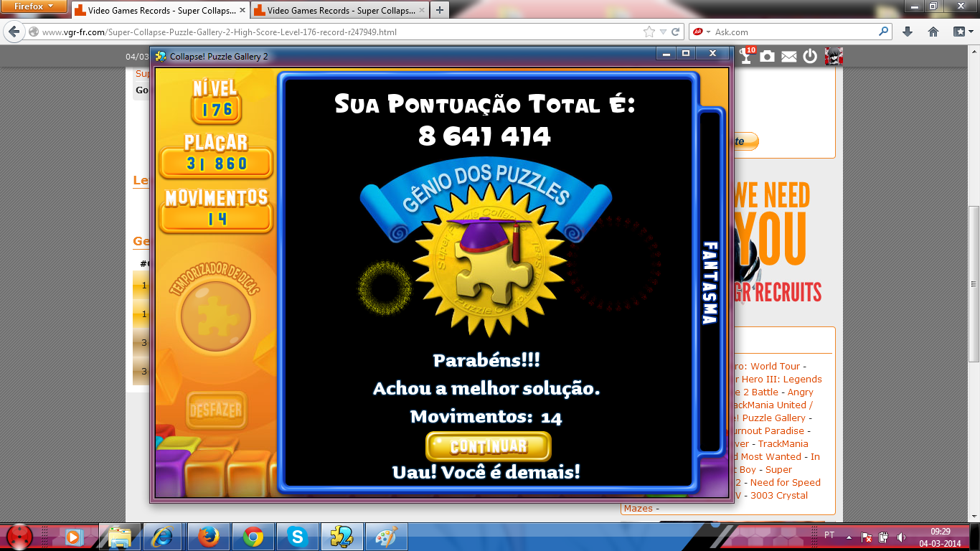Click the Ask.com search input field
The height and width of the screenshot is (551, 980).
[x=793, y=32]
